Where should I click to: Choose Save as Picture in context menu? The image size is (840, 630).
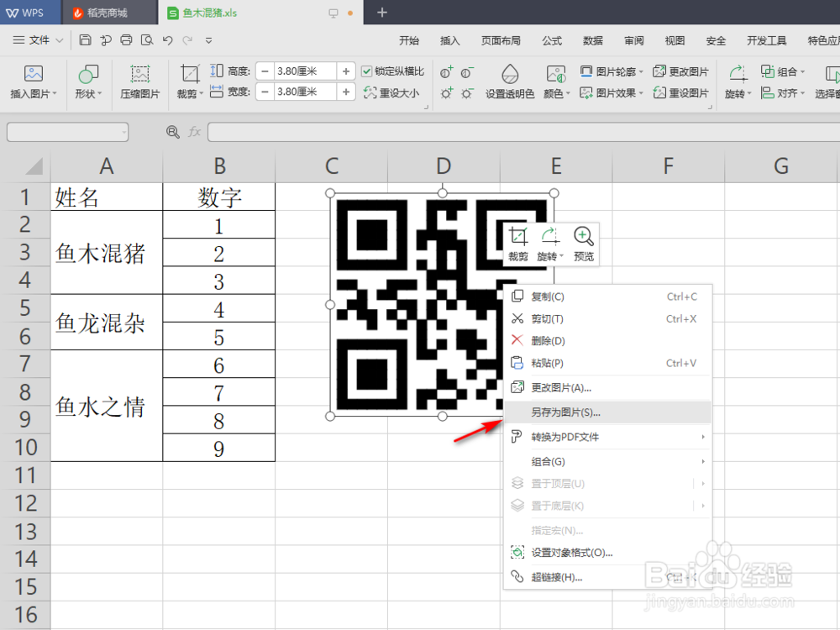tap(607, 412)
